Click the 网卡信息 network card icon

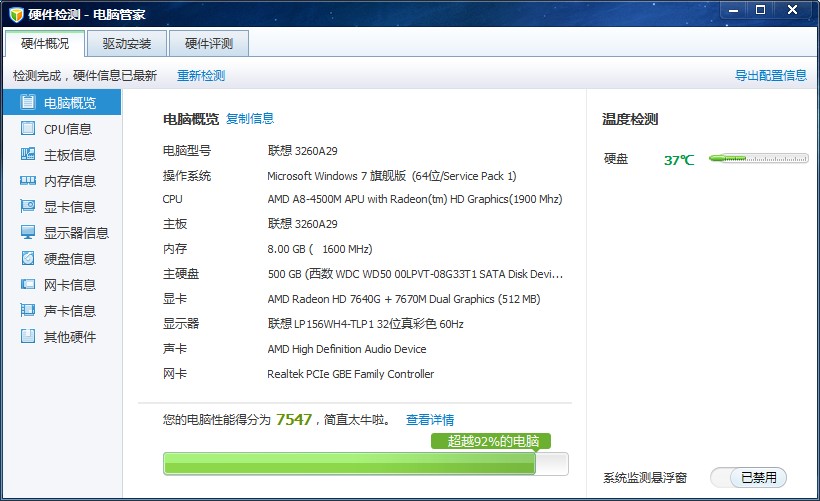[28, 284]
